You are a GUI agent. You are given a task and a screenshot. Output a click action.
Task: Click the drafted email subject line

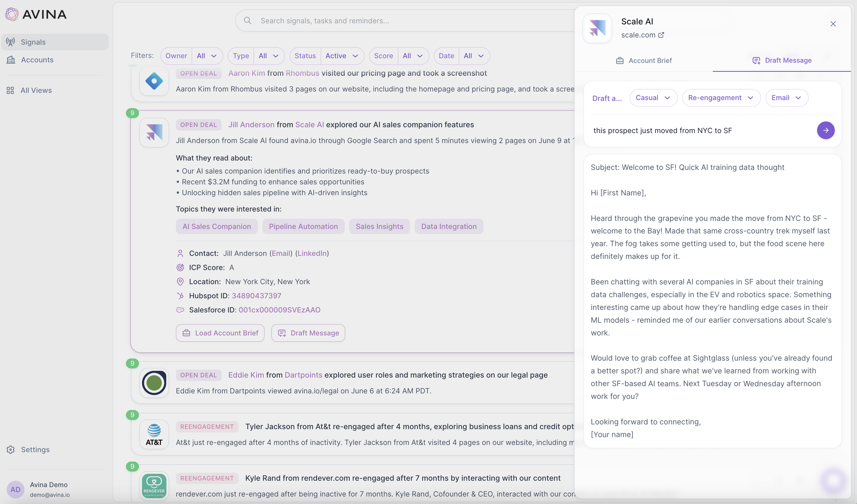point(687,167)
